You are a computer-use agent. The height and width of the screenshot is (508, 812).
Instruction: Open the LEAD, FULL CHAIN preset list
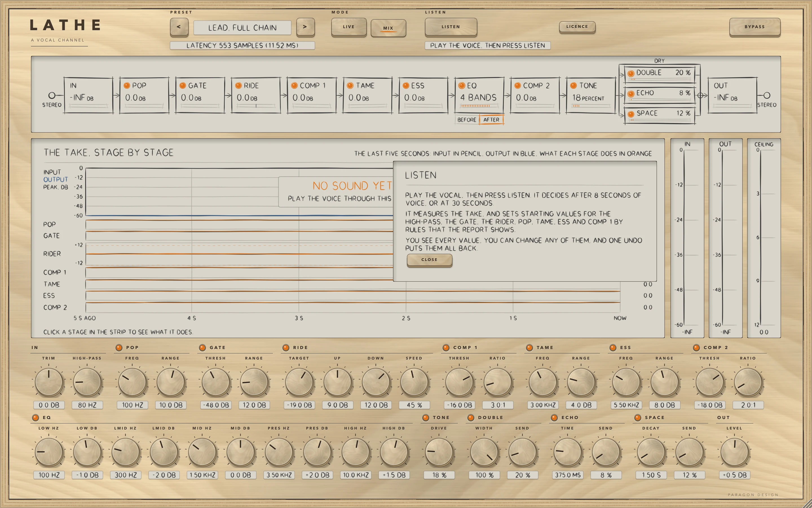click(x=242, y=28)
